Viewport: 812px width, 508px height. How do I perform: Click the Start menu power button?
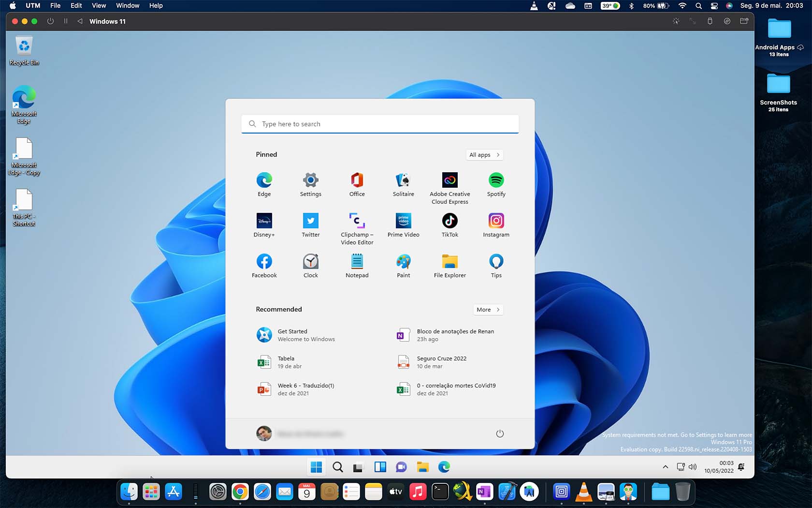[x=500, y=433]
